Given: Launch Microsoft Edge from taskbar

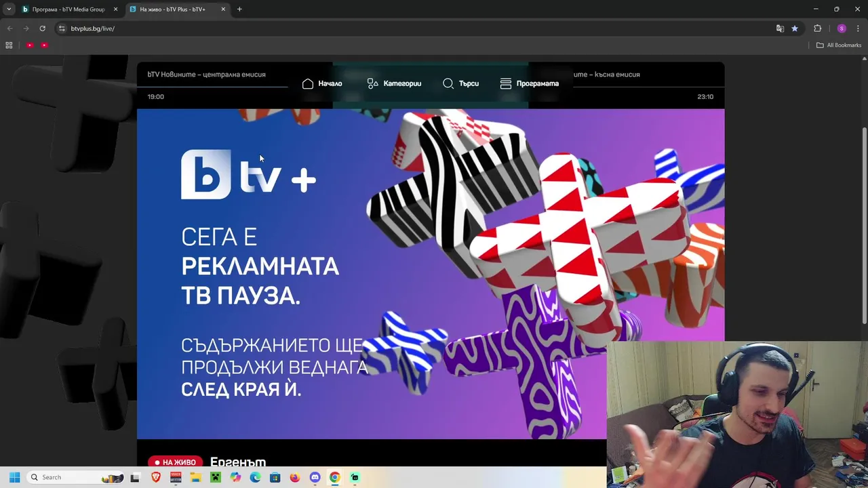Looking at the screenshot, I should 255,477.
